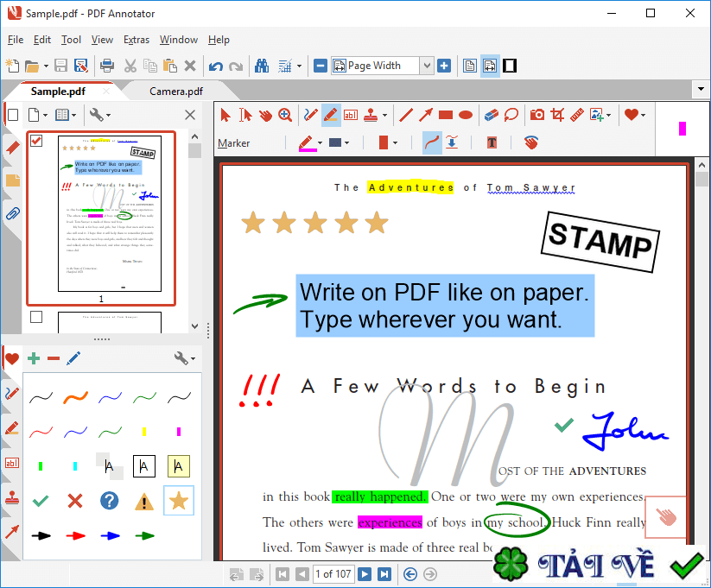Image resolution: width=711 pixels, height=588 pixels.
Task: Select the Rectangle shape tool
Action: click(x=446, y=115)
